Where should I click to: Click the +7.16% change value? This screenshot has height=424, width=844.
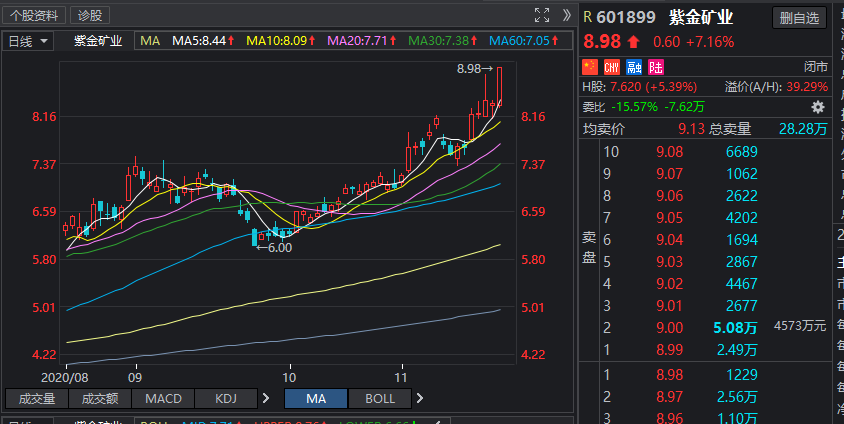[712, 42]
